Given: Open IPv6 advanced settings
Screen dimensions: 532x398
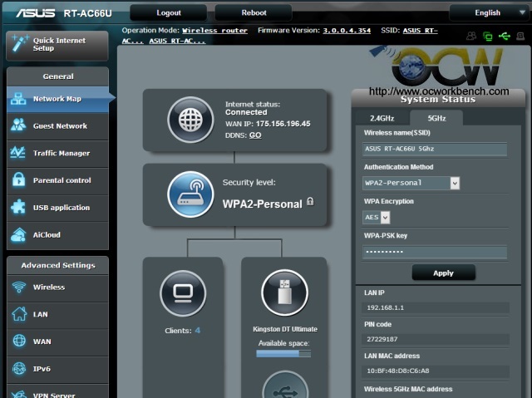Looking at the screenshot, I should point(57,369).
